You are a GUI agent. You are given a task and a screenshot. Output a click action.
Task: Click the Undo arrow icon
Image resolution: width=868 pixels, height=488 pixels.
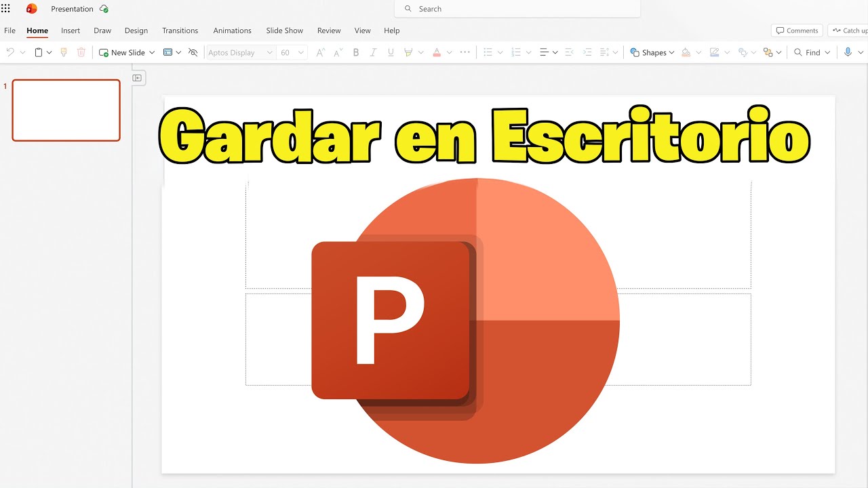coord(10,52)
